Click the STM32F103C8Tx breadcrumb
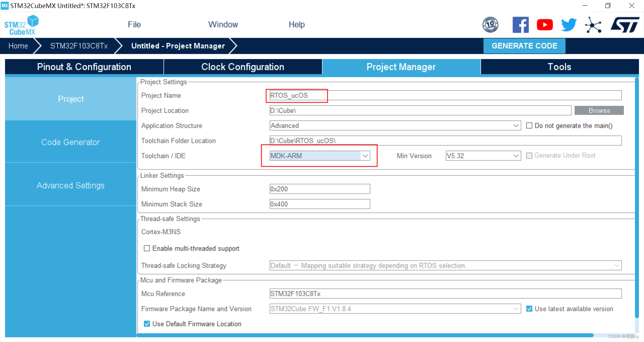Viewport: 644px width, 342px height. click(x=79, y=46)
